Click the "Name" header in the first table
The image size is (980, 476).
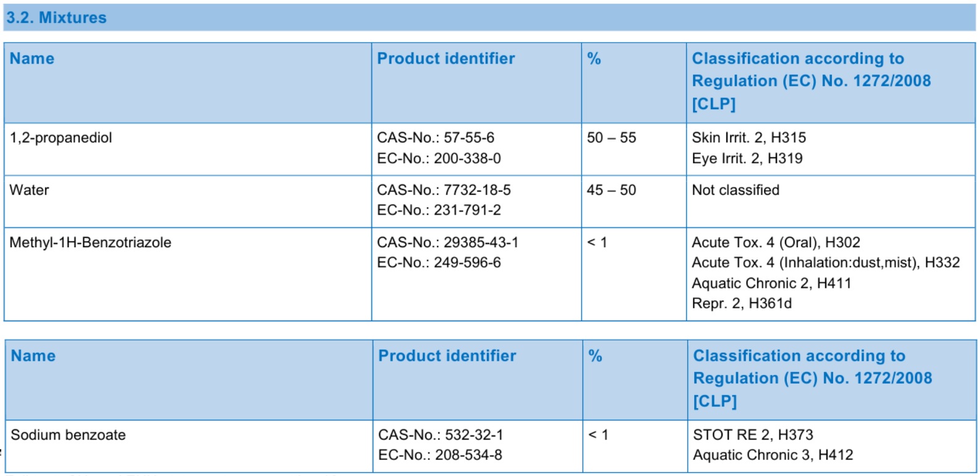[x=32, y=59]
